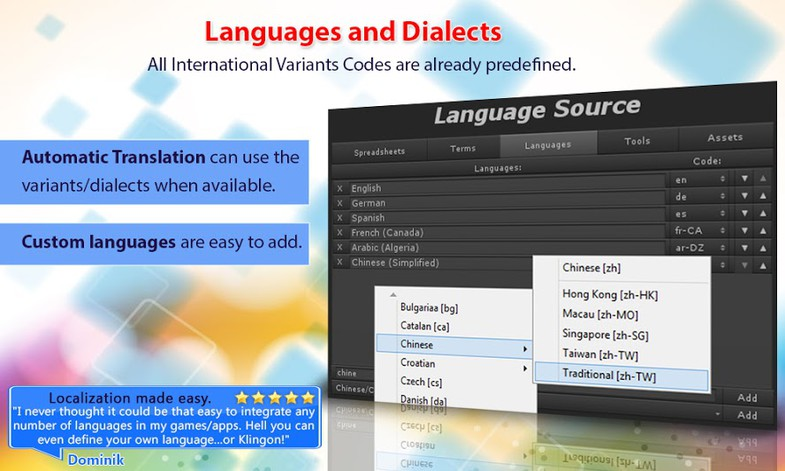The image size is (785, 471).
Task: Remove Chinese (Simplified) via X icon
Action: pos(340,263)
